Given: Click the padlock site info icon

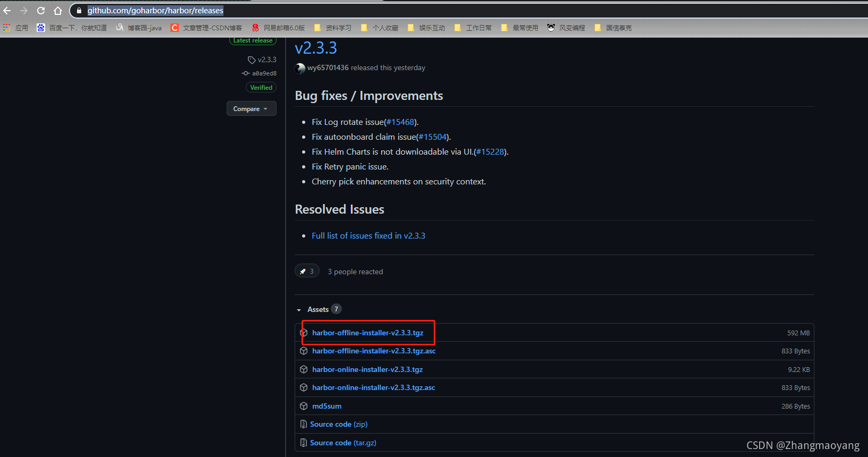Looking at the screenshot, I should 79,11.
